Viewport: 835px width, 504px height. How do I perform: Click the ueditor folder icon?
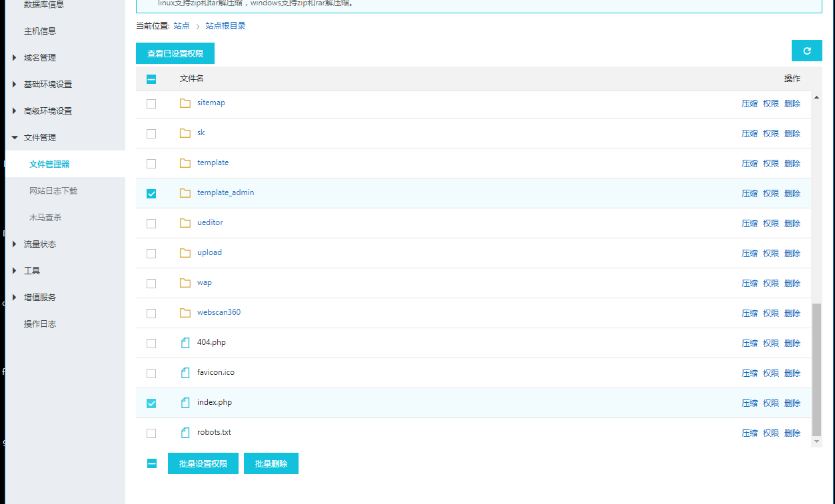(185, 223)
